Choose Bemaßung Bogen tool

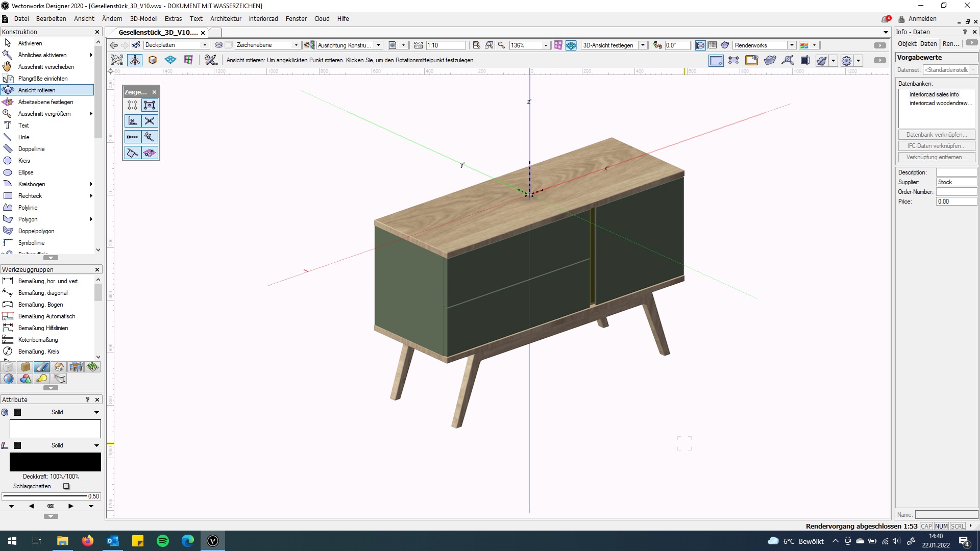(47, 305)
